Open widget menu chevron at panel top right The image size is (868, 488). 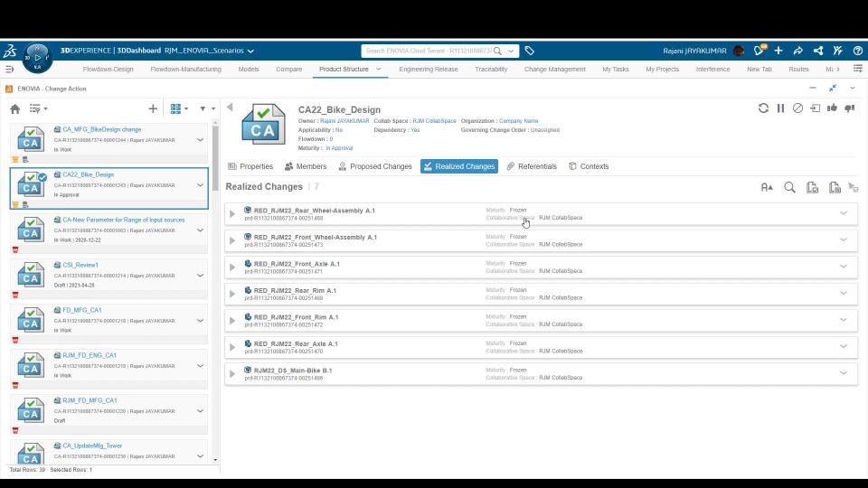(x=853, y=88)
